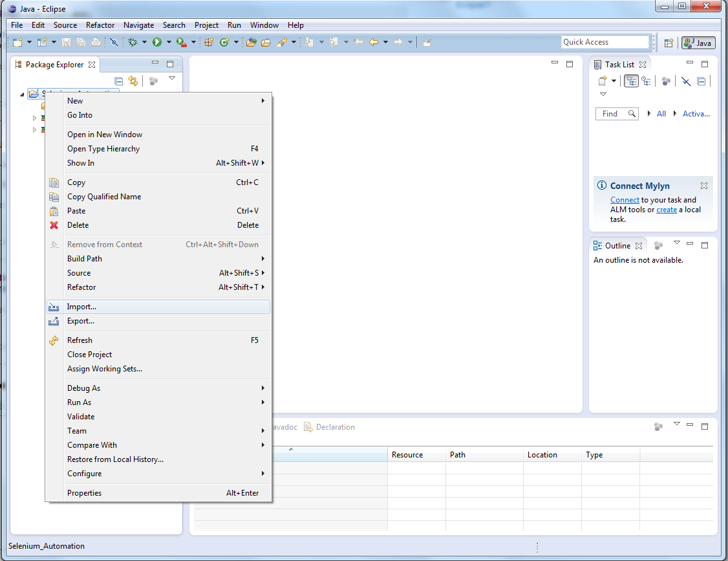The image size is (728, 561).
Task: Open the New wizard dropdown arrow
Action: pos(29,42)
